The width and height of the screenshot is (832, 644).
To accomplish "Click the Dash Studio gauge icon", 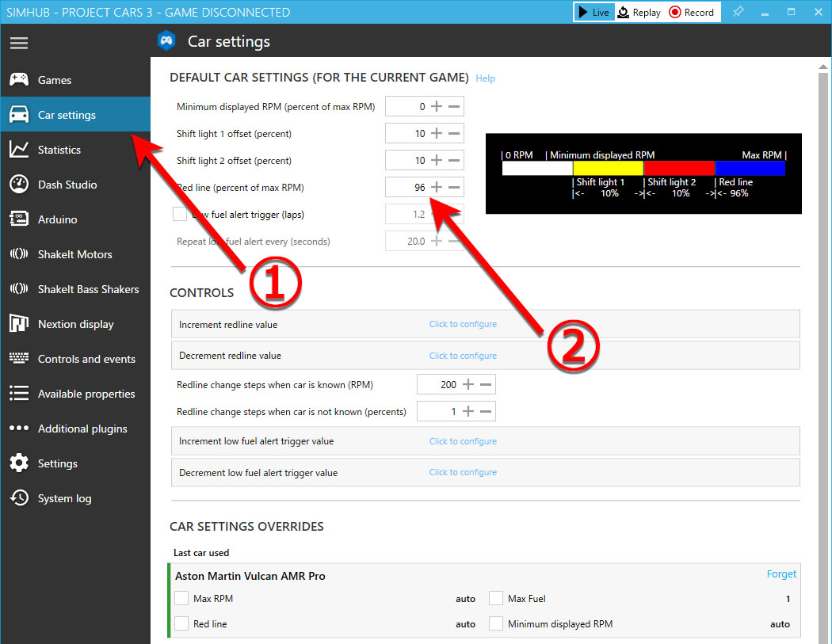I will tap(19, 184).
